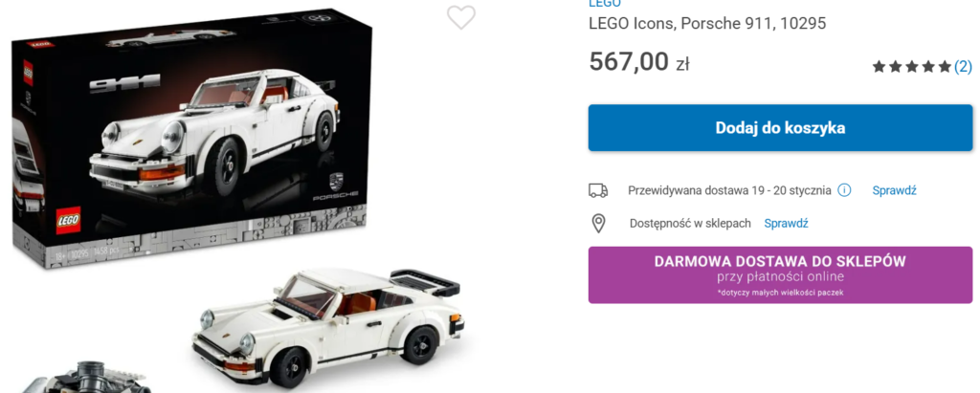Click the 567,00 zł price

(x=638, y=62)
